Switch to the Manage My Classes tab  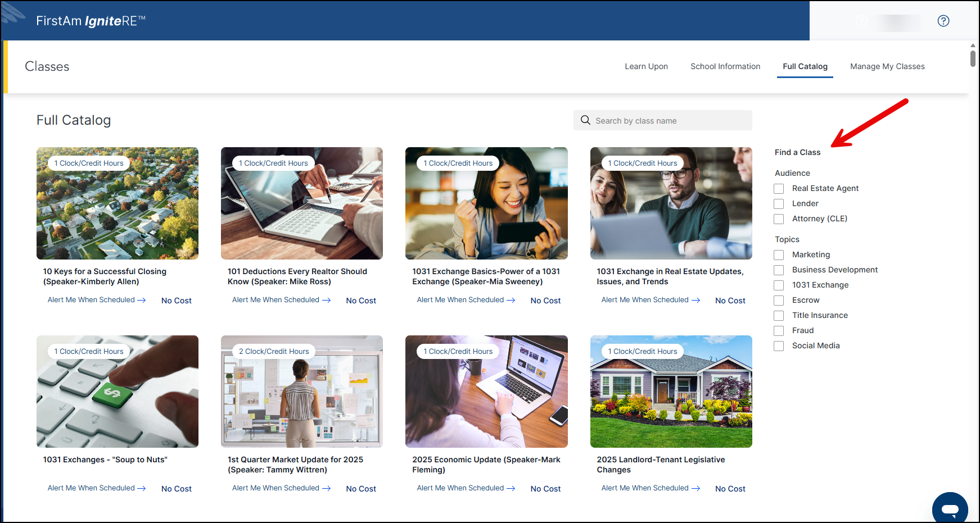(887, 66)
